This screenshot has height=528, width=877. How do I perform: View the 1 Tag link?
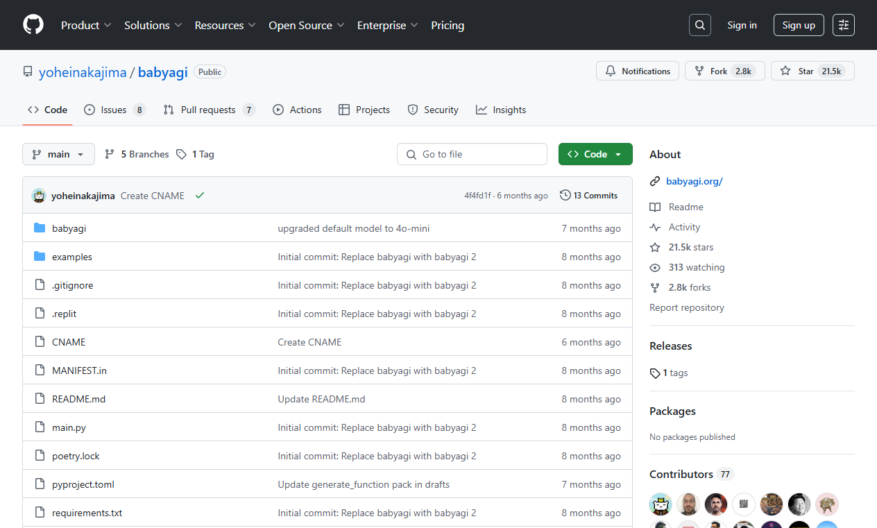coord(196,154)
